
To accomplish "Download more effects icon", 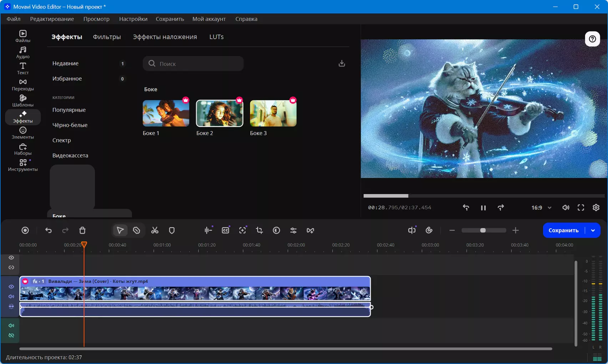I will [x=342, y=64].
